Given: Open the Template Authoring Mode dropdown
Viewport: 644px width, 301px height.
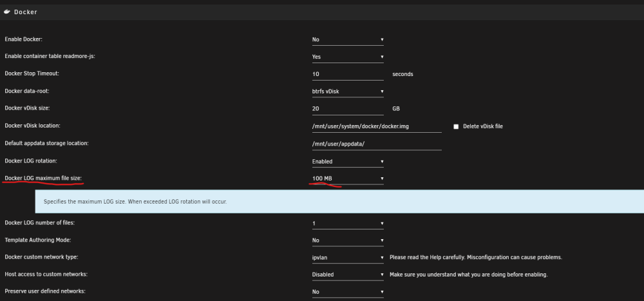Looking at the screenshot, I should point(348,240).
